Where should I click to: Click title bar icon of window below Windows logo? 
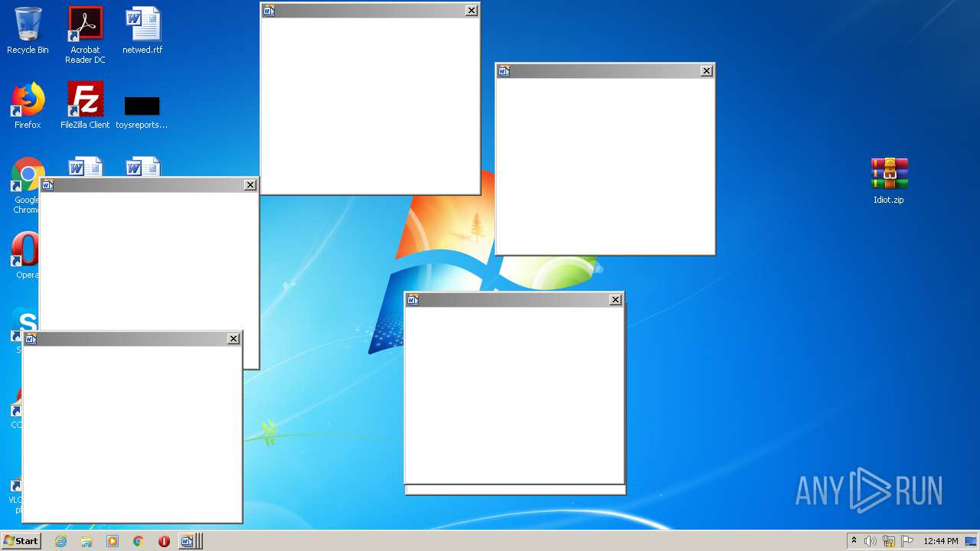(x=413, y=299)
